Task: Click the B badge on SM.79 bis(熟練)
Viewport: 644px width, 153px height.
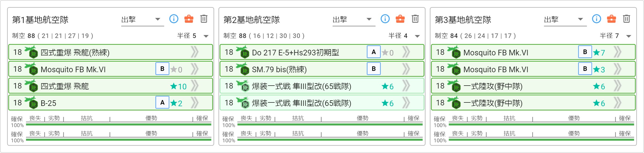Action: pos(374,69)
